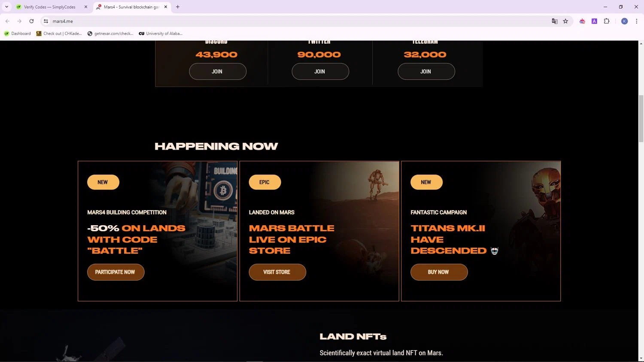This screenshot has height=362, width=644.
Task: Click the scrollbar up arrow
Action: pos(641,44)
